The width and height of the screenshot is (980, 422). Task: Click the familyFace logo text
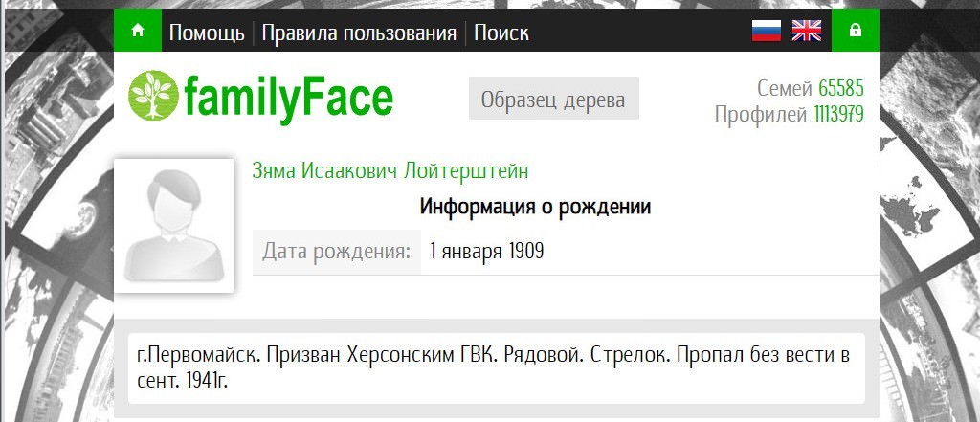coord(288,97)
